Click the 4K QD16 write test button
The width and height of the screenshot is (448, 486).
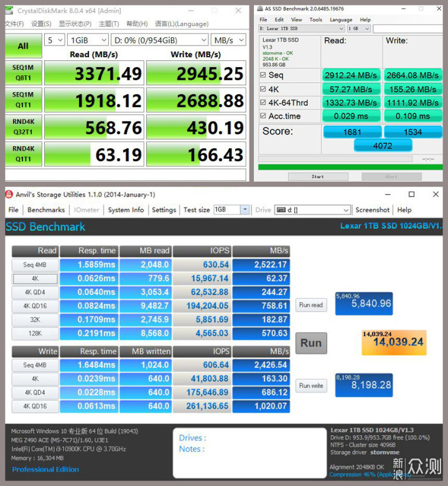tap(35, 406)
